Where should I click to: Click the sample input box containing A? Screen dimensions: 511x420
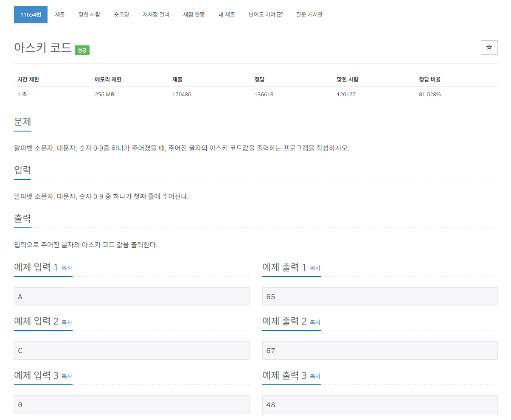point(132,296)
